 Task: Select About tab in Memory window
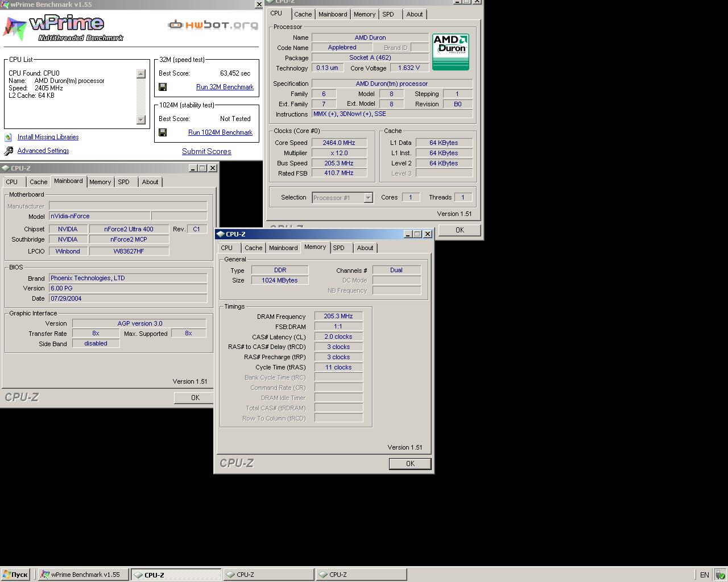click(365, 248)
